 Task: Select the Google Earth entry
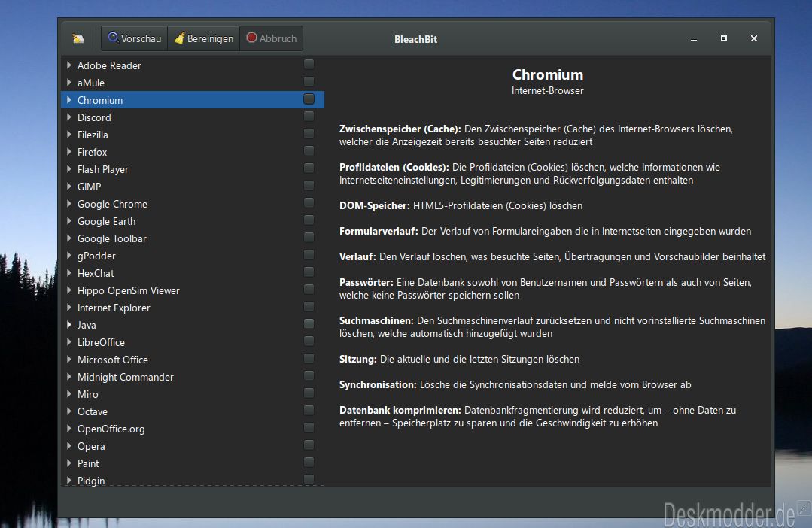tap(193, 221)
